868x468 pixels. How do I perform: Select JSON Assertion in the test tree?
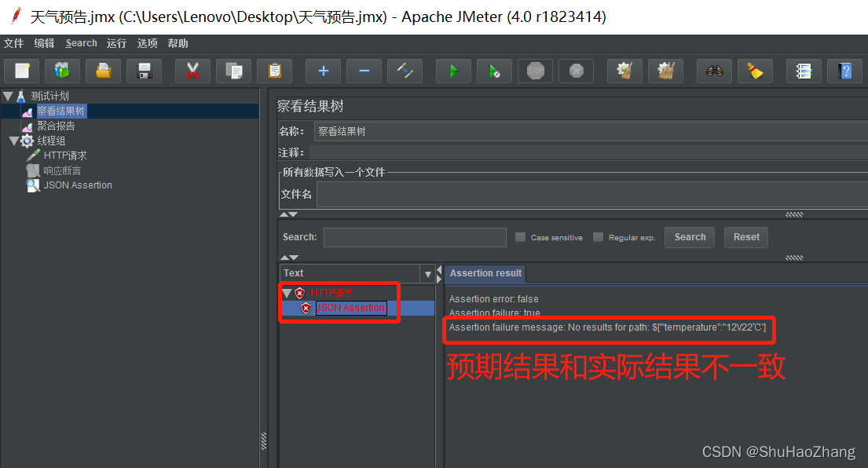(78, 185)
